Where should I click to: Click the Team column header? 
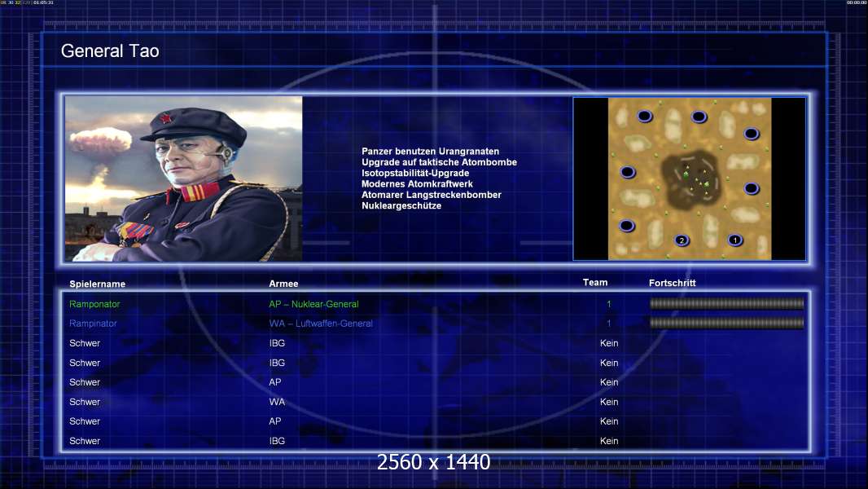(595, 283)
